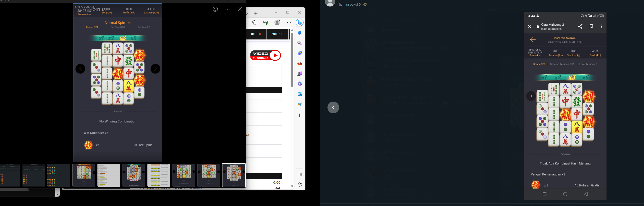Click the 'Level Taruhan 2' label
Viewport: 644px width, 206px height.
click(588, 64)
